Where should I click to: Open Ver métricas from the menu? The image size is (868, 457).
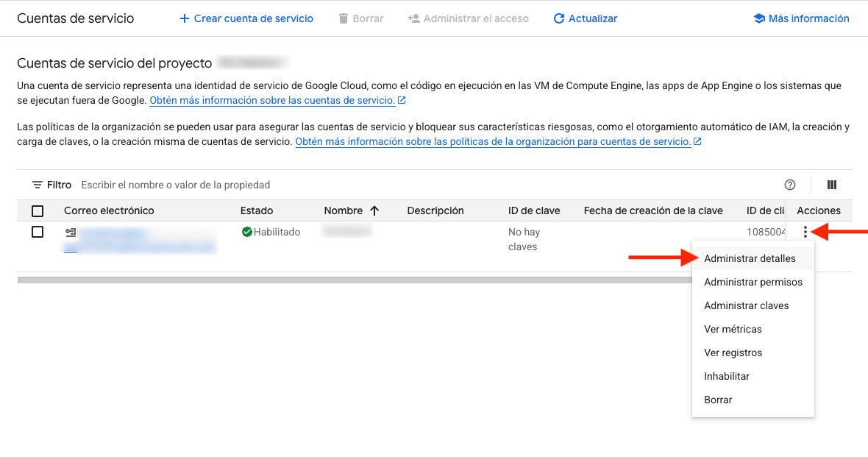coord(733,329)
